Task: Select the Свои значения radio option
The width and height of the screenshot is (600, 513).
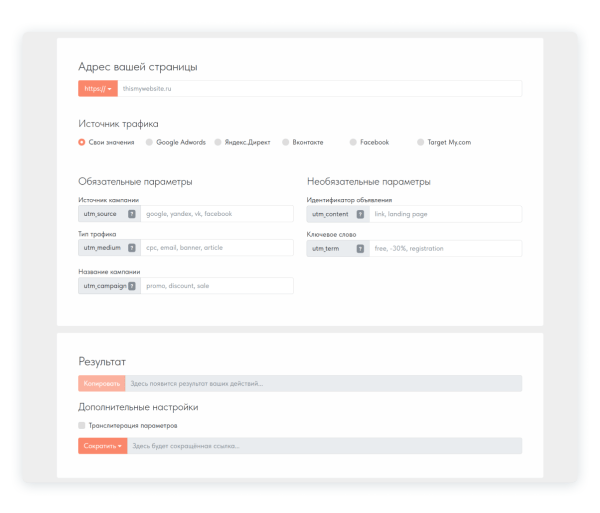Action: (82, 142)
